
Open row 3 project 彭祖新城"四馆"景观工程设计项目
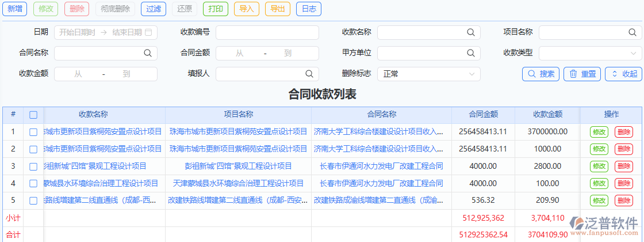238,167
